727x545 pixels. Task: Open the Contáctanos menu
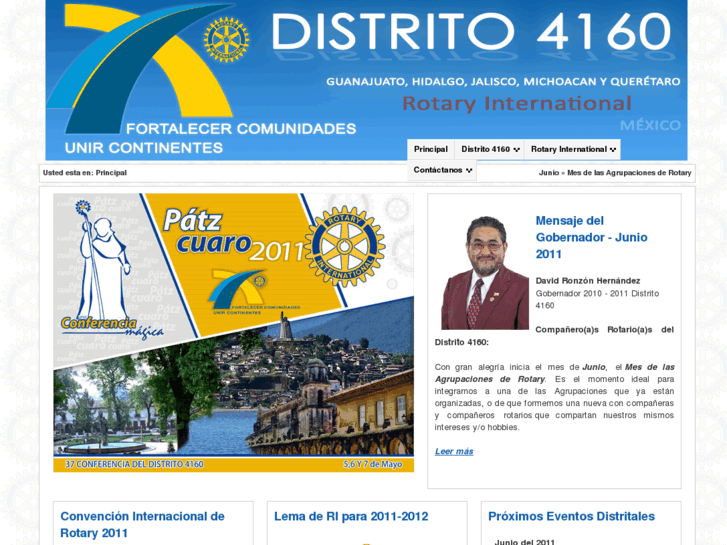pyautogui.click(x=442, y=170)
